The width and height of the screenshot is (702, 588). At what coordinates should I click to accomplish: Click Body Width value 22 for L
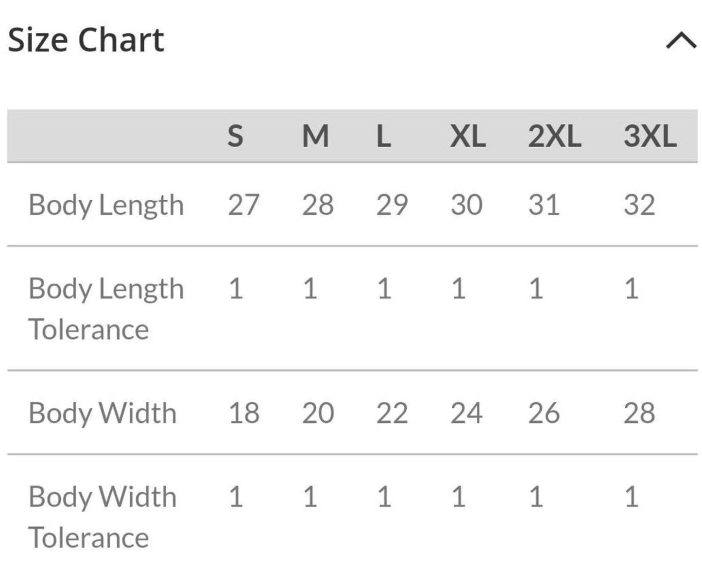[x=392, y=413]
